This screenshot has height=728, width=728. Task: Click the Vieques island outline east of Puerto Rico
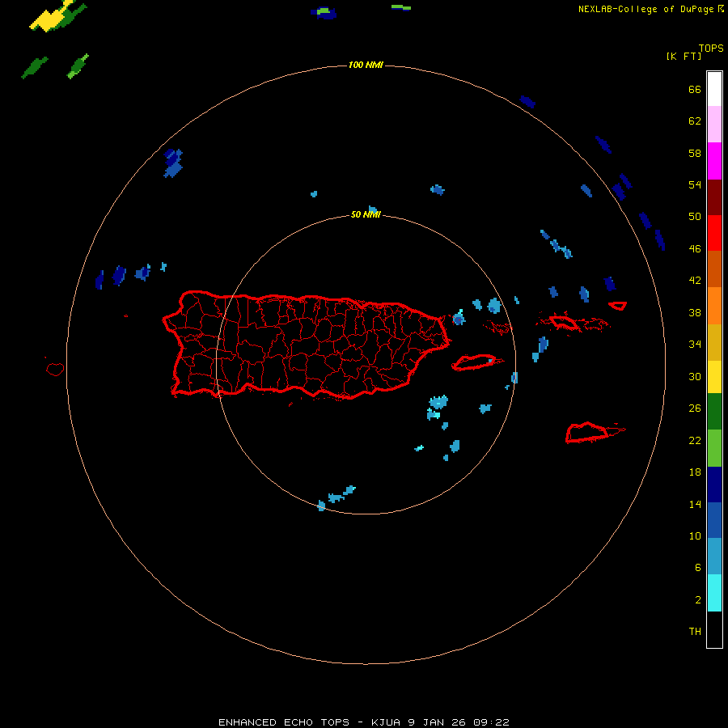(476, 362)
